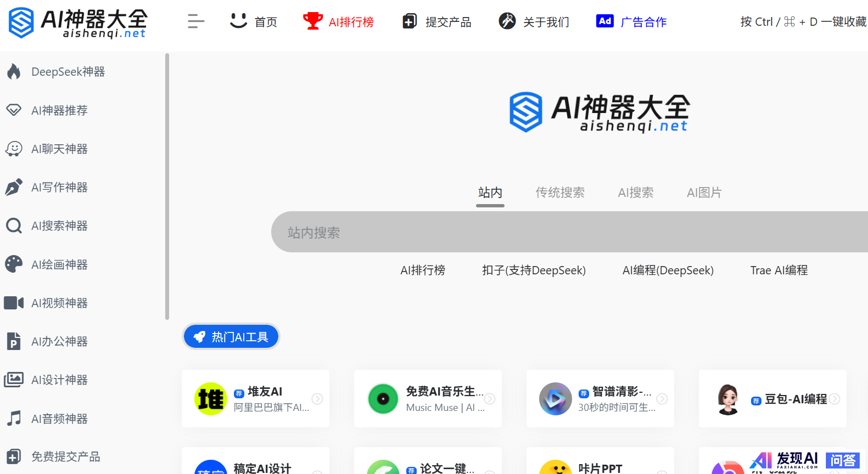Screen dimensions: 868x474
Task: Click the diamond icon beside AI神器推荐
Action: (x=14, y=110)
